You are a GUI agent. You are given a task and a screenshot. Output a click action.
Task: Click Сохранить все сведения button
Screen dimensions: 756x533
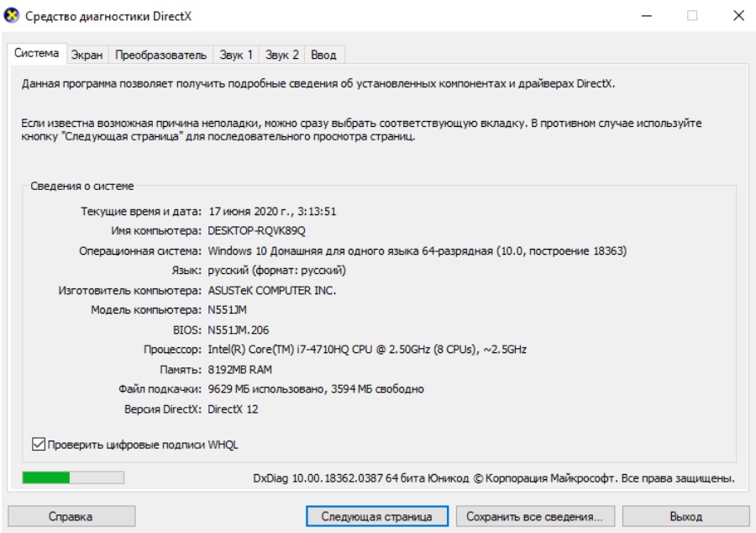(535, 516)
